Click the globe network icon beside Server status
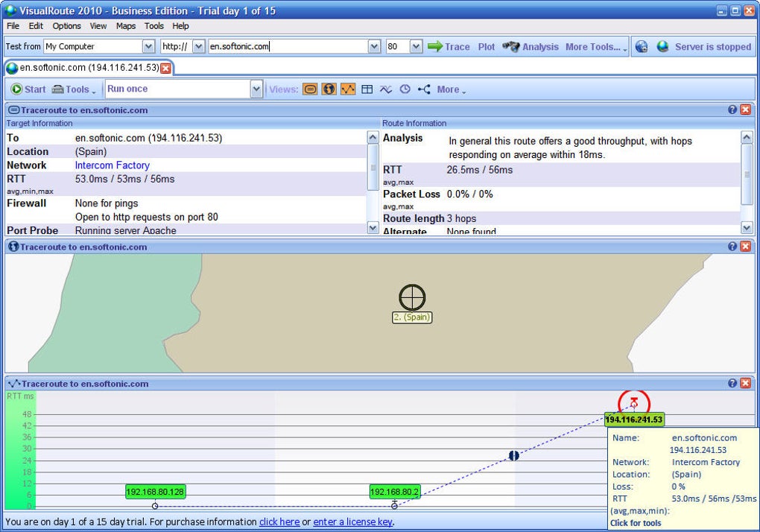This screenshot has height=532, width=760. (x=642, y=47)
